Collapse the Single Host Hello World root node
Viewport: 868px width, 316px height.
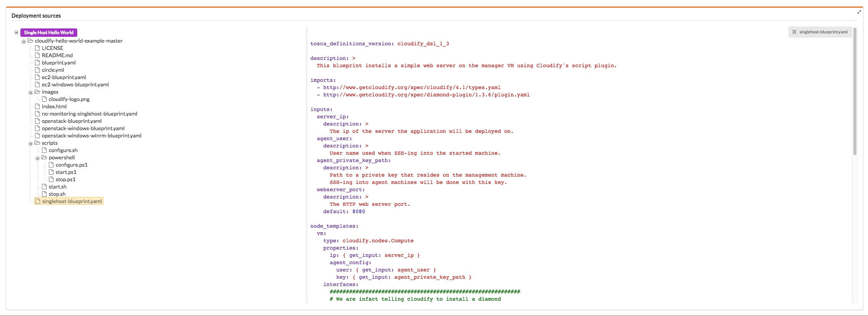coord(16,33)
